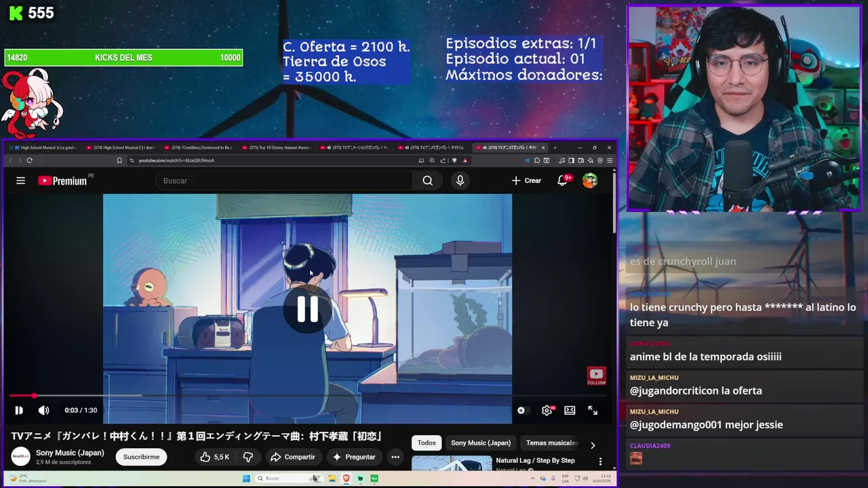
Task: Switch to theater mode
Action: click(570, 410)
